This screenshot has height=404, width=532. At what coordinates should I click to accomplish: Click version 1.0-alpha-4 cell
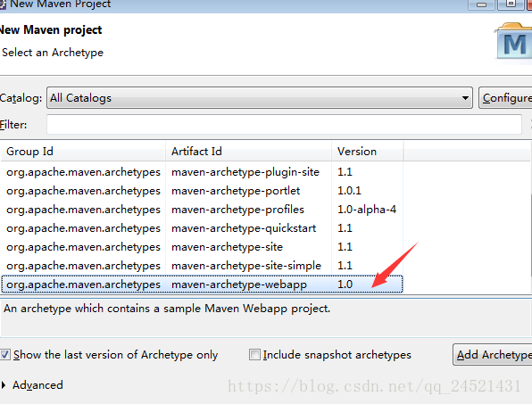pyautogui.click(x=367, y=210)
